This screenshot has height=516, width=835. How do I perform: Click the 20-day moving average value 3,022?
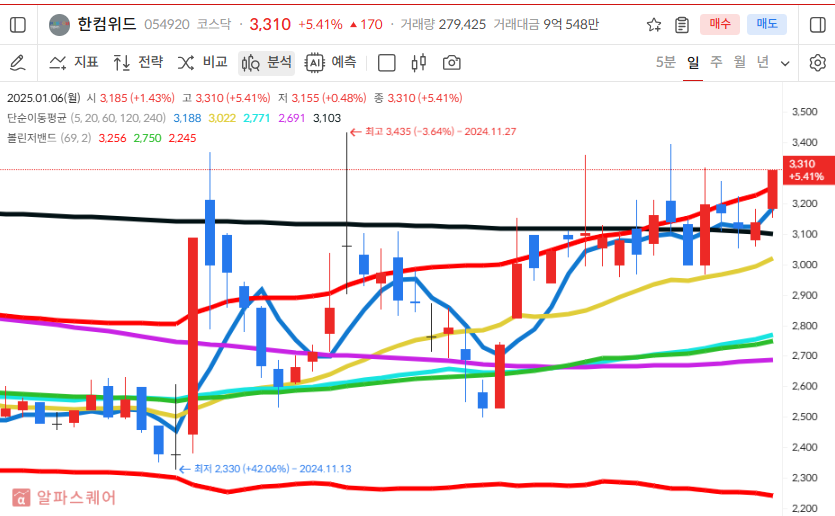[222, 118]
